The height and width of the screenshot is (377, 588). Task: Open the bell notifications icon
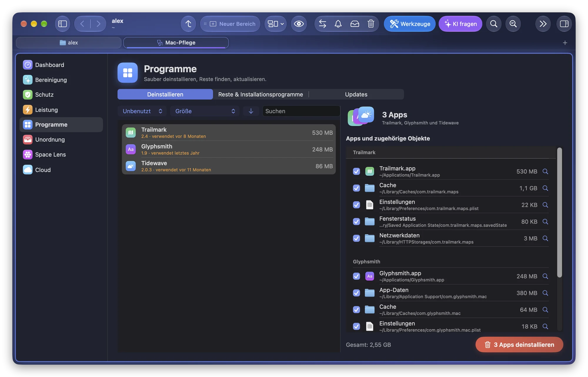click(x=338, y=24)
